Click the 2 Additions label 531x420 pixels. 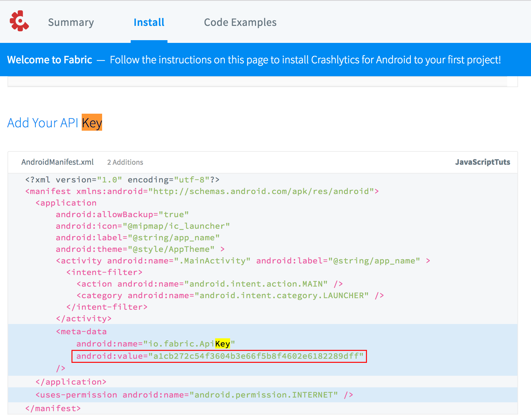(125, 162)
